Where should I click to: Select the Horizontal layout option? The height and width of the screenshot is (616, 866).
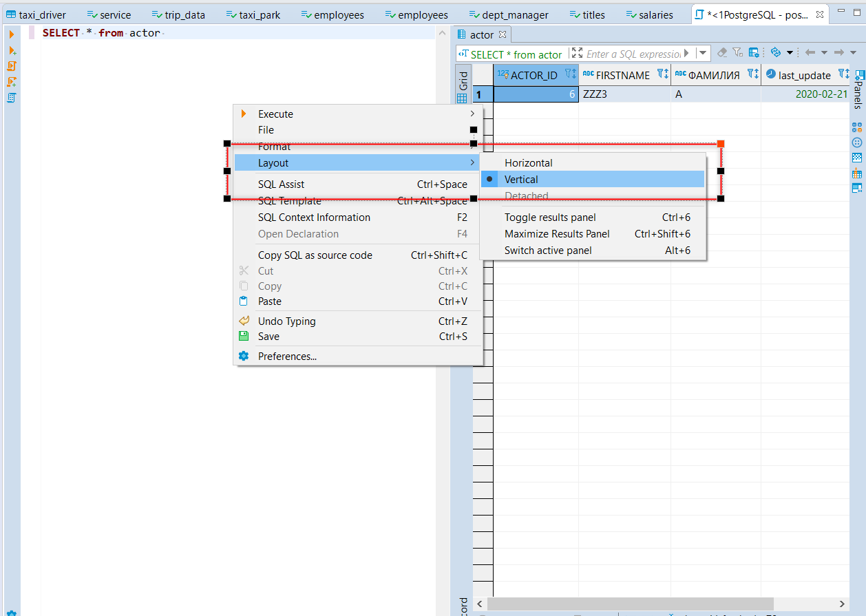point(529,162)
